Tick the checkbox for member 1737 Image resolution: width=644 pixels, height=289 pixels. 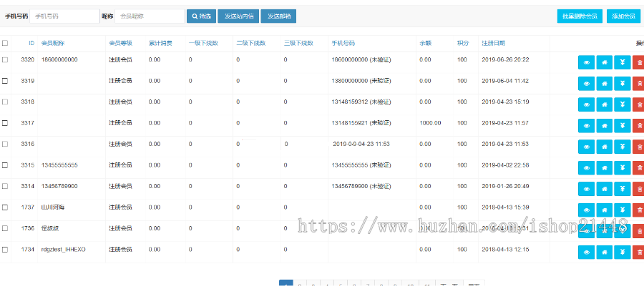[5, 207]
